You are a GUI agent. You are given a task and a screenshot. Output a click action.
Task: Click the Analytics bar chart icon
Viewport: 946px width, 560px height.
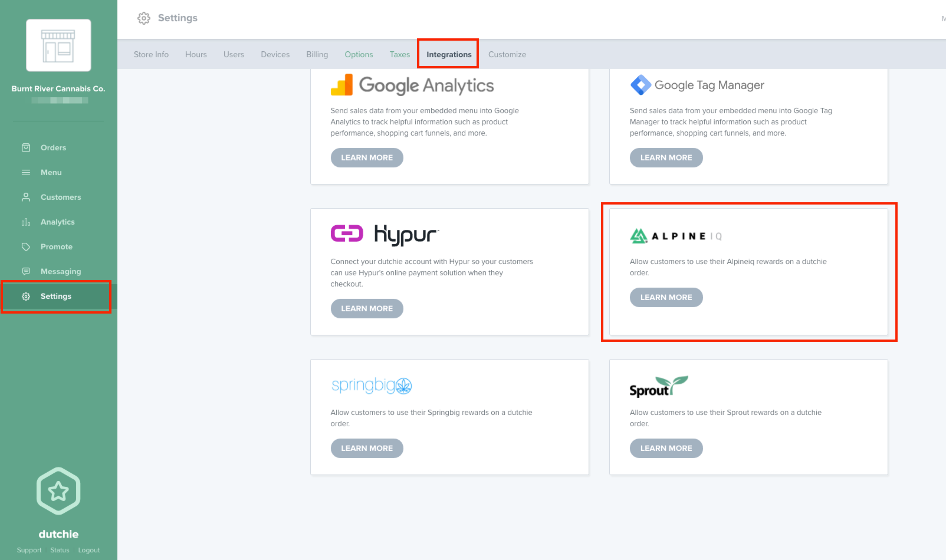coord(26,222)
